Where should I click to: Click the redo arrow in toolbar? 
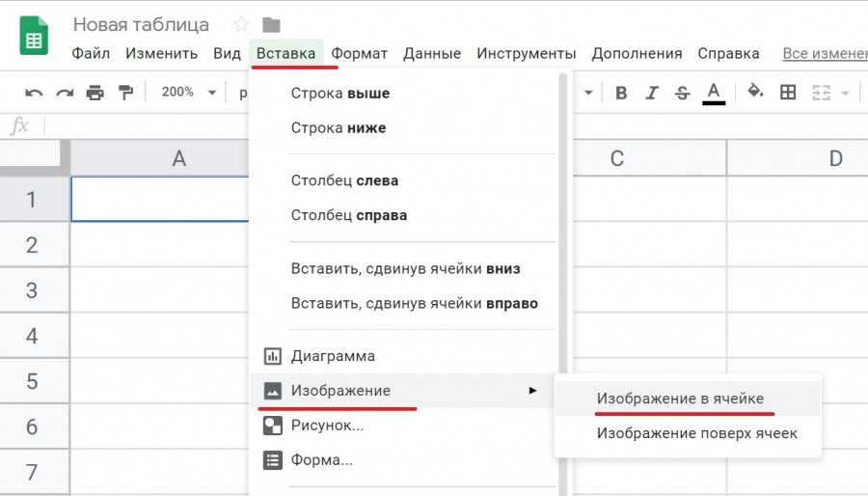tap(65, 93)
